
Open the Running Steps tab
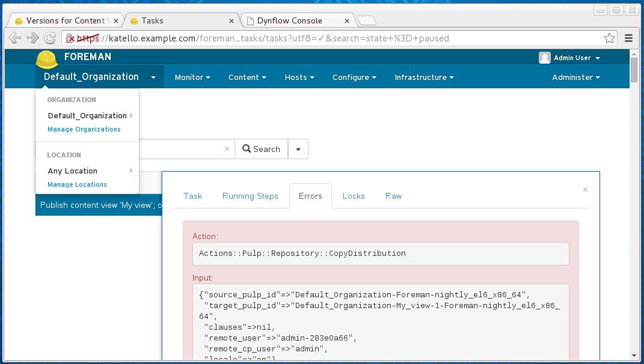tap(250, 196)
